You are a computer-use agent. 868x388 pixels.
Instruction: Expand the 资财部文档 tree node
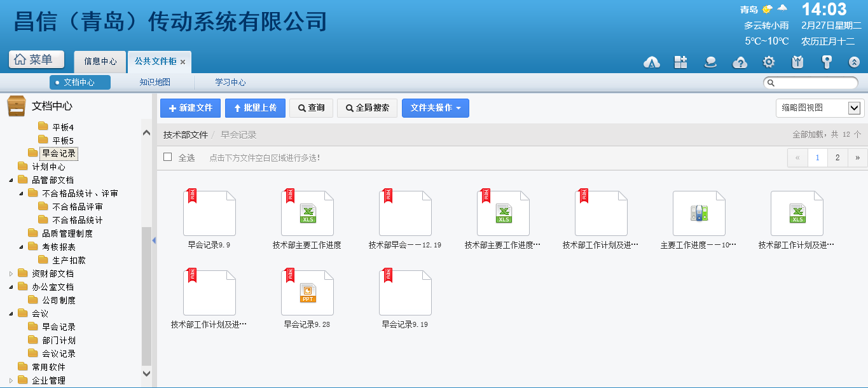[x=11, y=274]
